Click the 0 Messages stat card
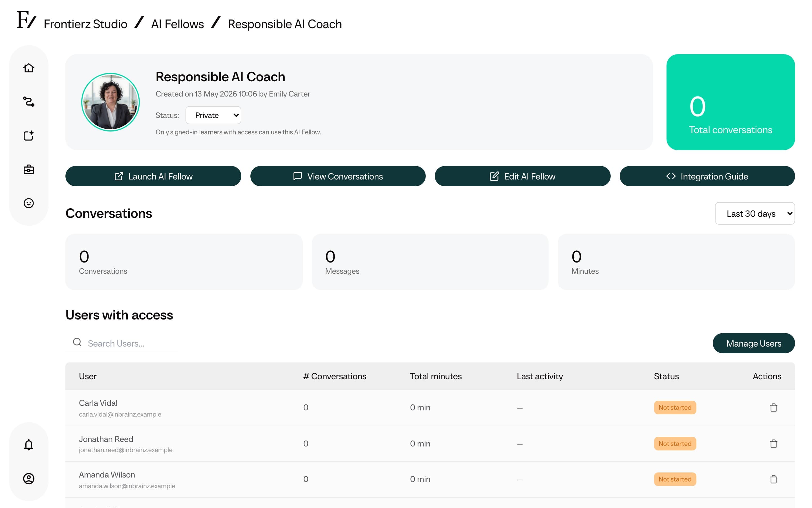812x508 pixels. 430,262
